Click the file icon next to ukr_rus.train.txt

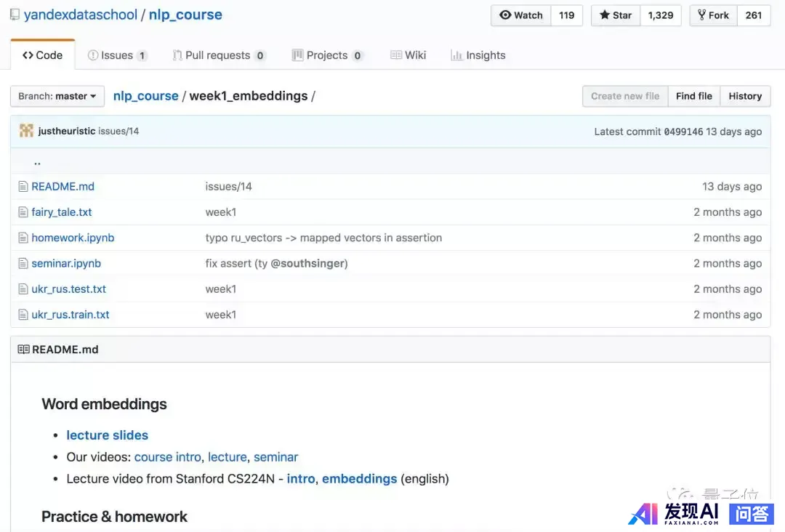point(23,314)
